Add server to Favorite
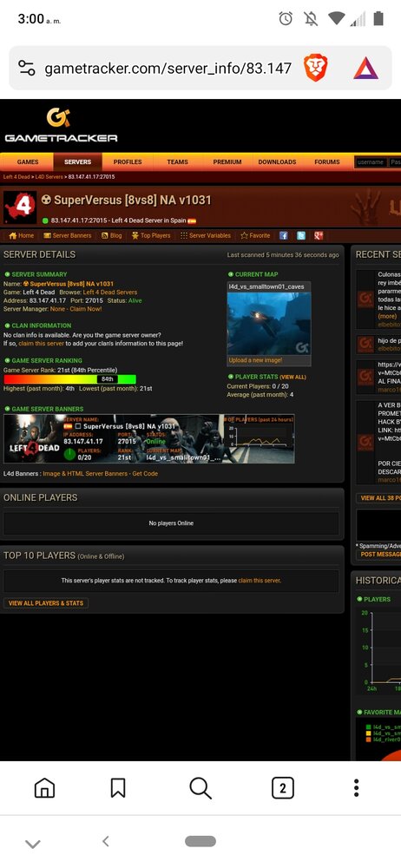Viewport: 401px width, 868px height. click(x=255, y=235)
